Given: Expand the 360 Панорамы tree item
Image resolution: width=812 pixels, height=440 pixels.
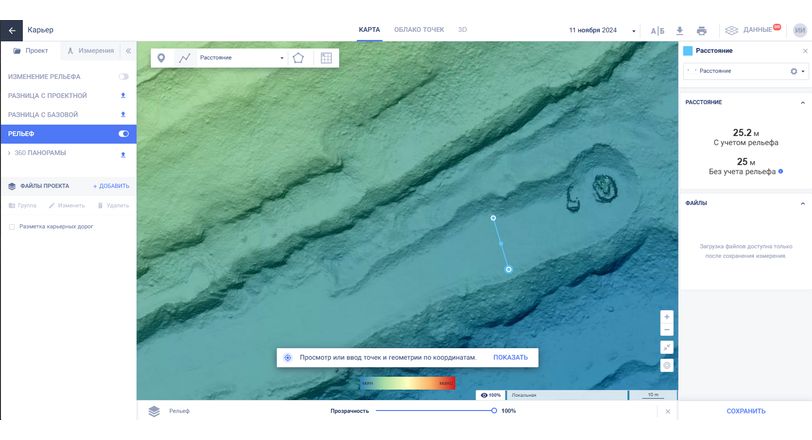Looking at the screenshot, I should click(9, 153).
